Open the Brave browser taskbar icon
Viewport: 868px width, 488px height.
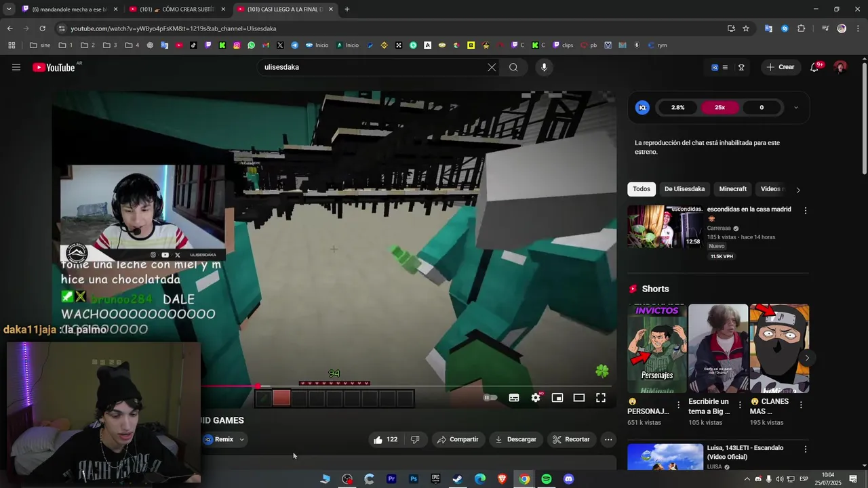pyautogui.click(x=502, y=479)
